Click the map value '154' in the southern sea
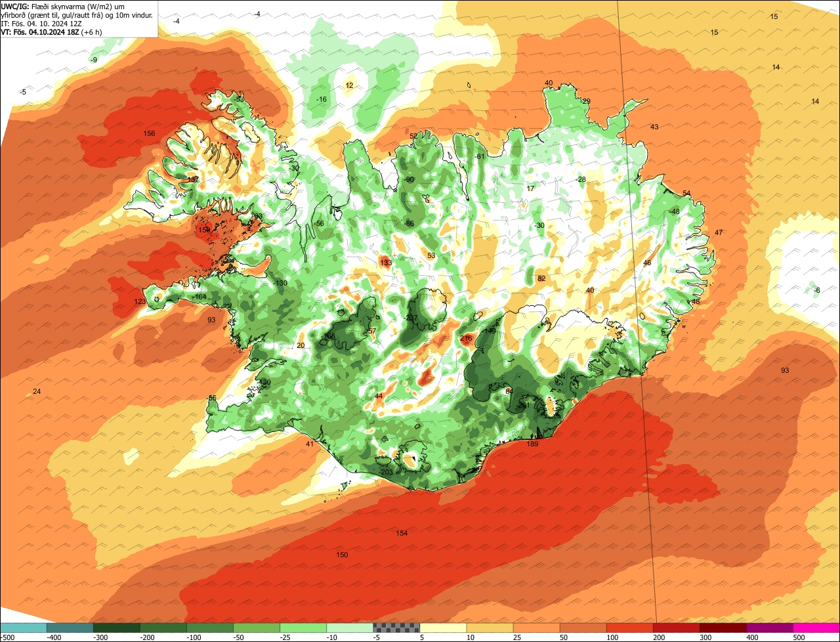 coord(402,533)
